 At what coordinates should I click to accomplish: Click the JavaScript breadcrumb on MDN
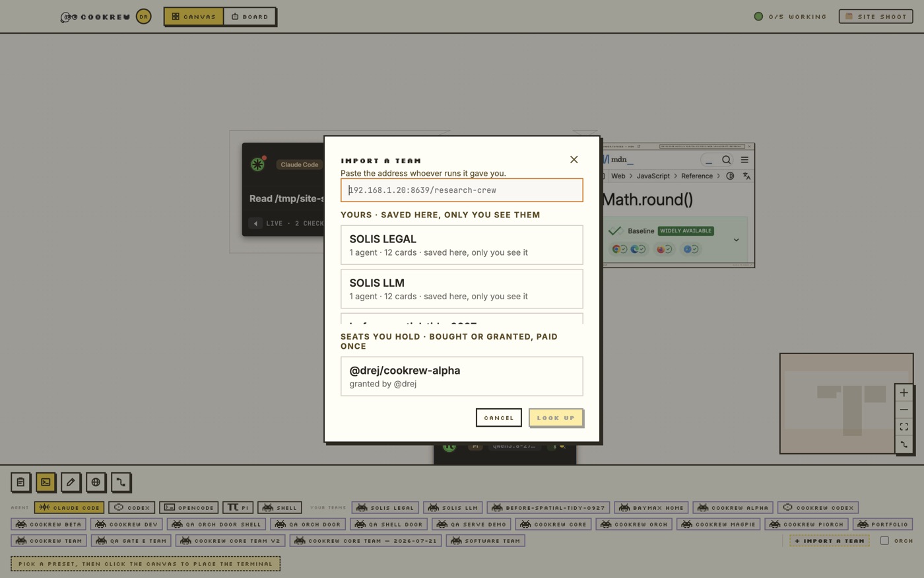click(x=653, y=176)
